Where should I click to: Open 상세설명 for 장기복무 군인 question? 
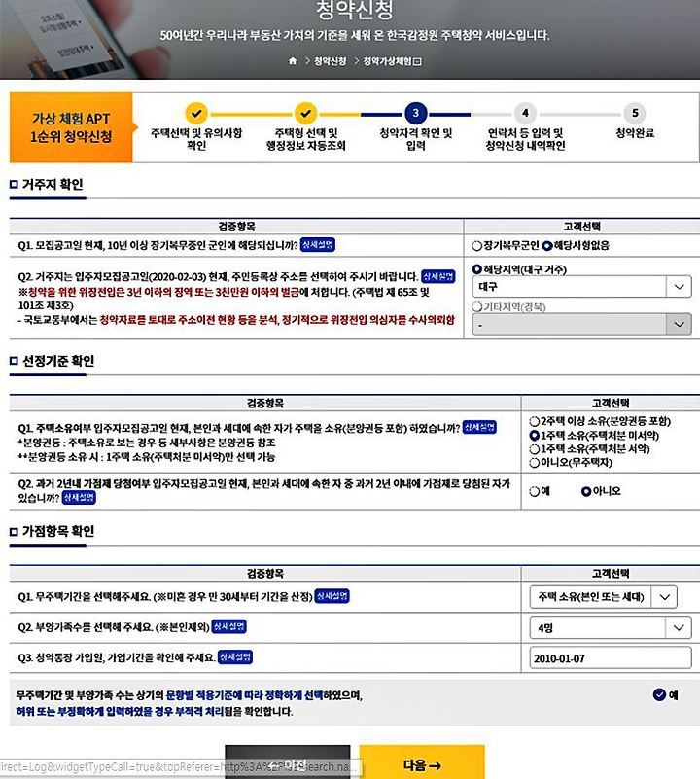(318, 244)
